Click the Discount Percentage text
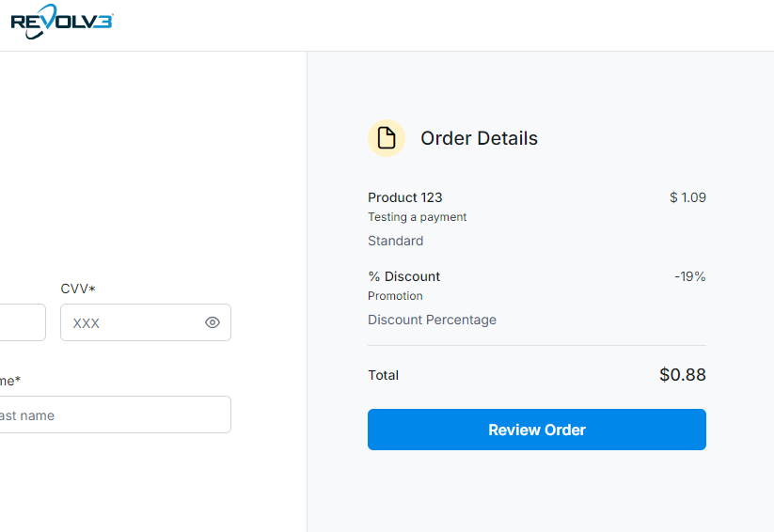774x532 pixels. pyautogui.click(x=432, y=320)
